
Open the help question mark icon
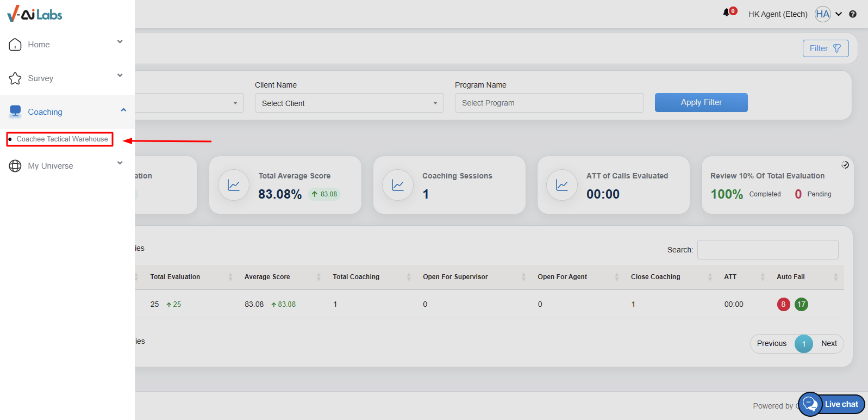[853, 14]
